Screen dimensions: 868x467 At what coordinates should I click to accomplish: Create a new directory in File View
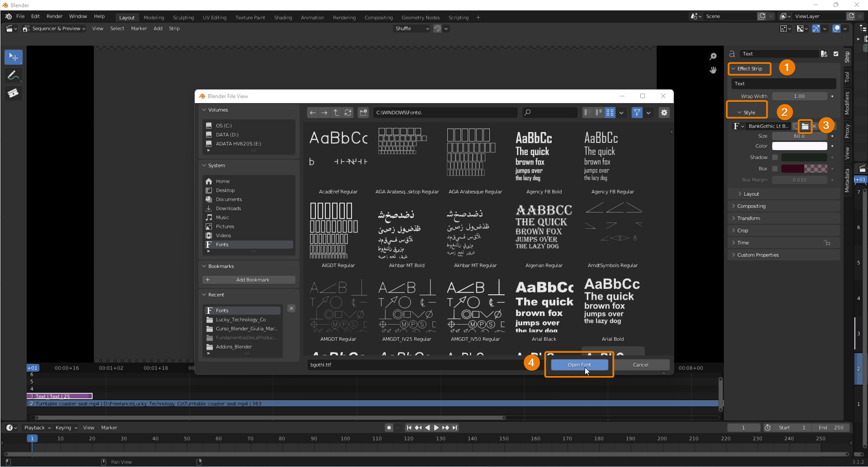pos(363,113)
